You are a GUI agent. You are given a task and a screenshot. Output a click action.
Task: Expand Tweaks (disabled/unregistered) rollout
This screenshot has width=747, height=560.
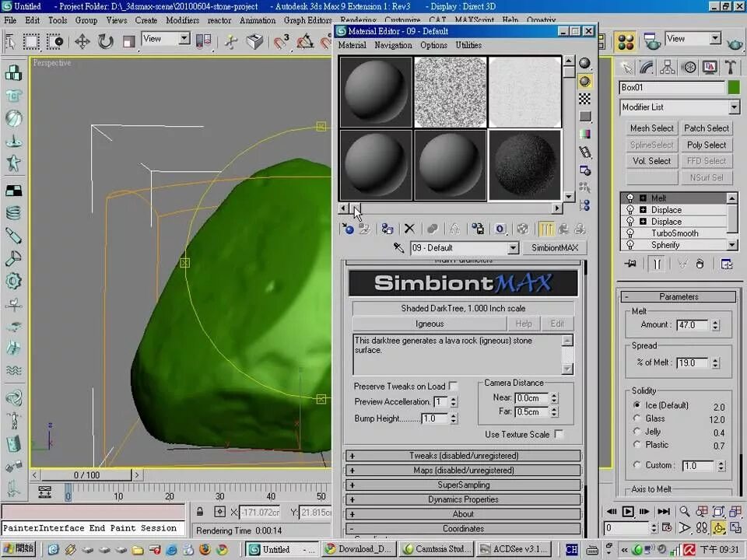[x=463, y=456]
